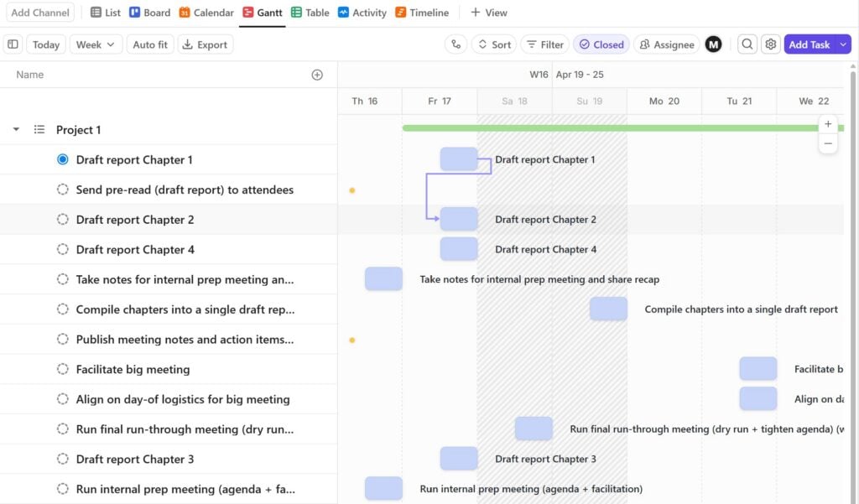Toggle status circle for Compile chapters task
Viewport: 859px width, 504px height.
[x=62, y=309]
